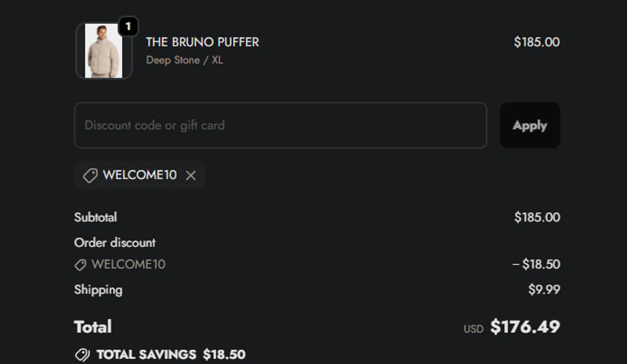
Task: Click the item price next to the product
Action: pyautogui.click(x=536, y=42)
